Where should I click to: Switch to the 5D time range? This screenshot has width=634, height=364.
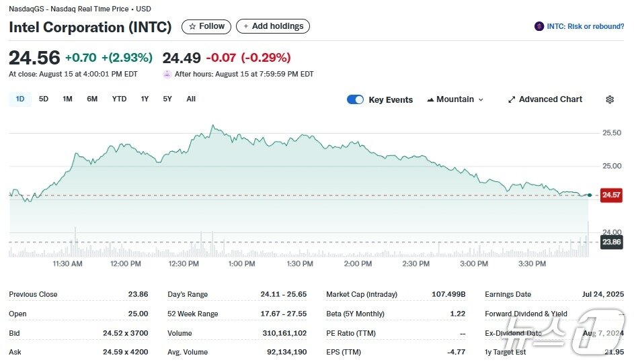(44, 99)
